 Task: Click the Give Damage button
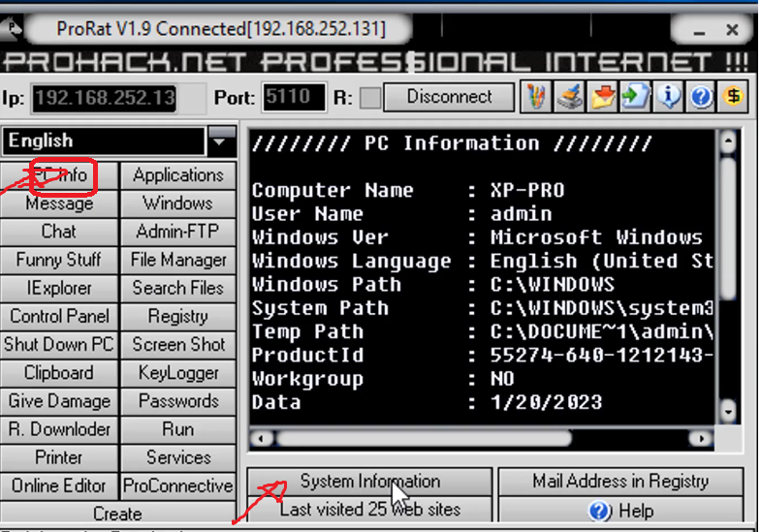[59, 401]
